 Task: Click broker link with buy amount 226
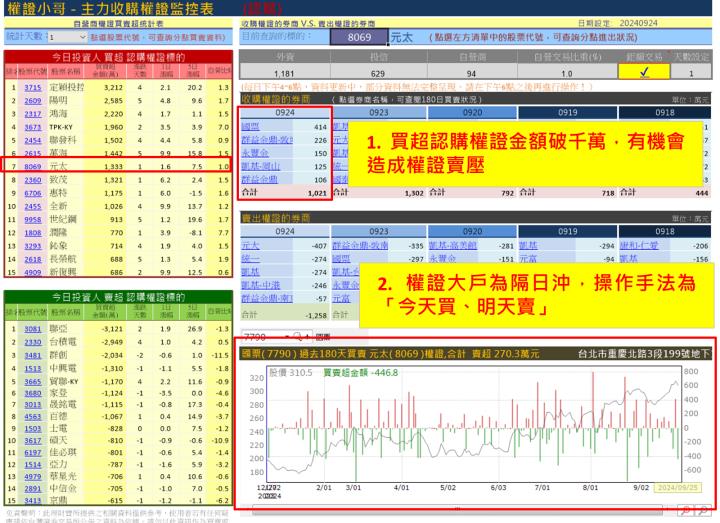(267, 140)
